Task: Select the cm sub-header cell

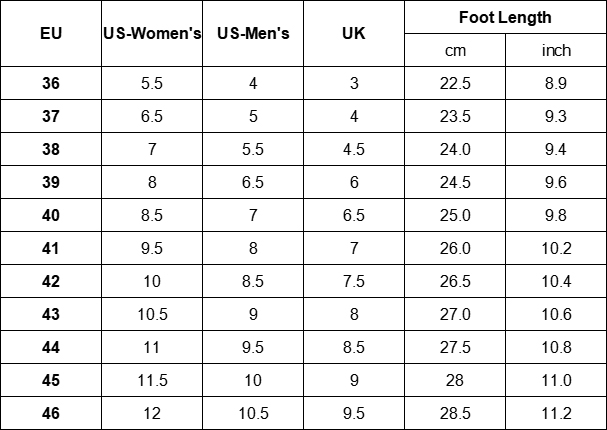Action: [x=455, y=50]
